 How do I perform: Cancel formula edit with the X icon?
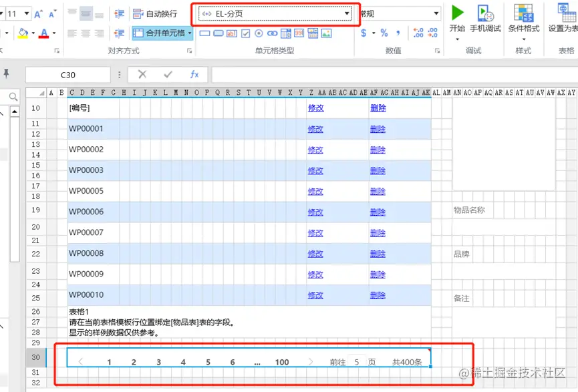click(142, 74)
